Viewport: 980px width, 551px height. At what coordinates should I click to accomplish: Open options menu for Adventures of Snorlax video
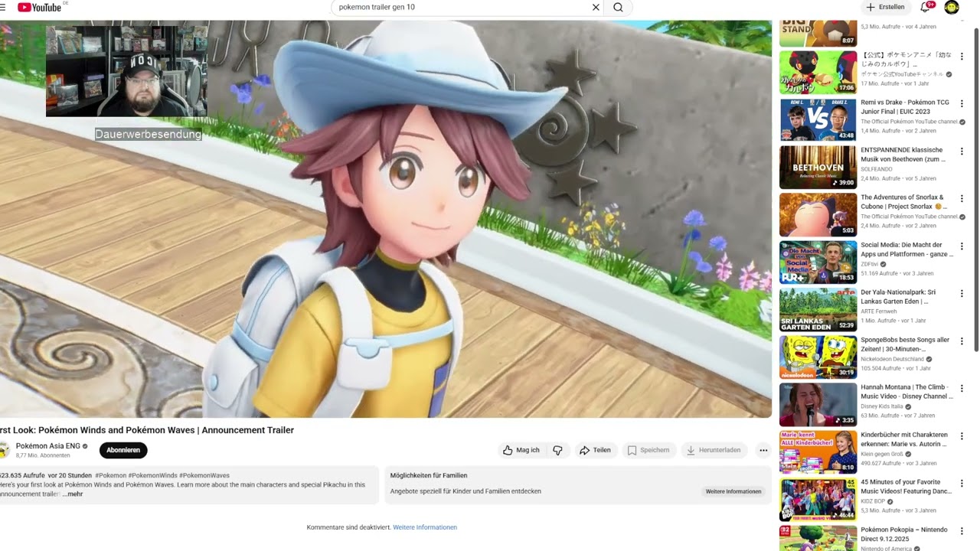pyautogui.click(x=962, y=198)
